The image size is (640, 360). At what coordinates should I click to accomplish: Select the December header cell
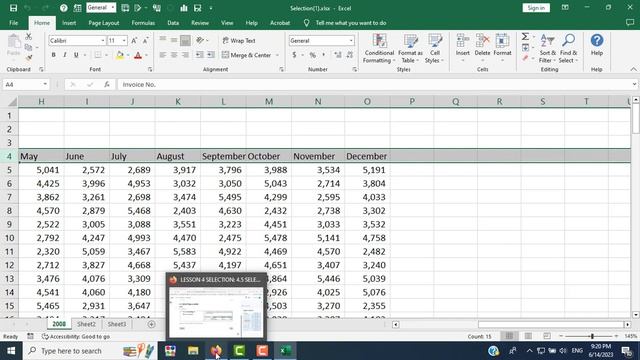coord(367,156)
